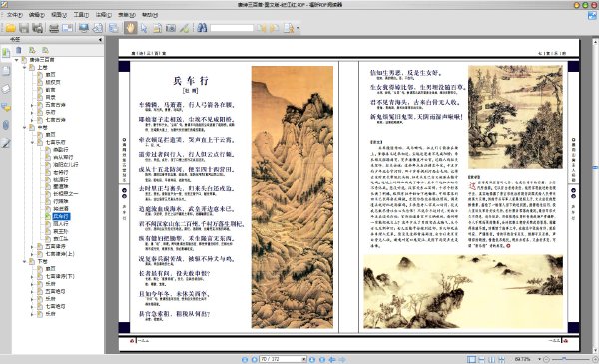Click the find next result icon
Screen dimensions: 599x364
(x=274, y=28)
